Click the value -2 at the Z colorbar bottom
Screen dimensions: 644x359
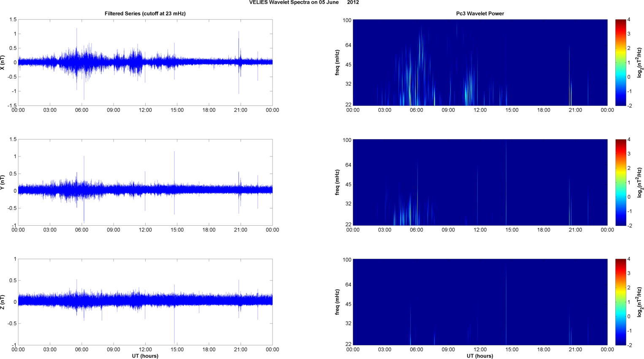point(630,345)
